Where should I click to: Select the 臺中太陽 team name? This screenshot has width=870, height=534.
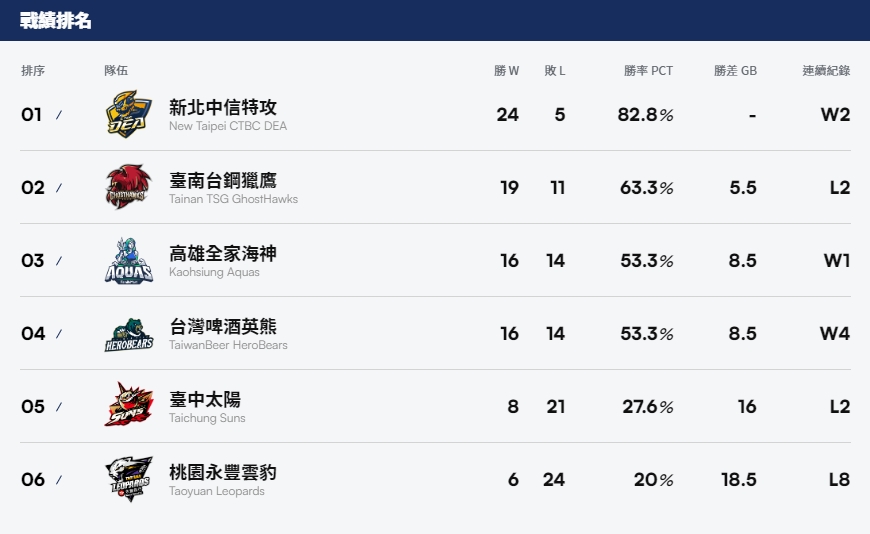coord(205,399)
